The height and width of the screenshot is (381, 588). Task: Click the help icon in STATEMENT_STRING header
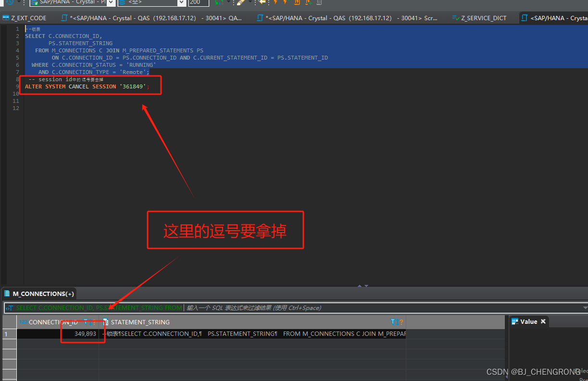click(401, 322)
